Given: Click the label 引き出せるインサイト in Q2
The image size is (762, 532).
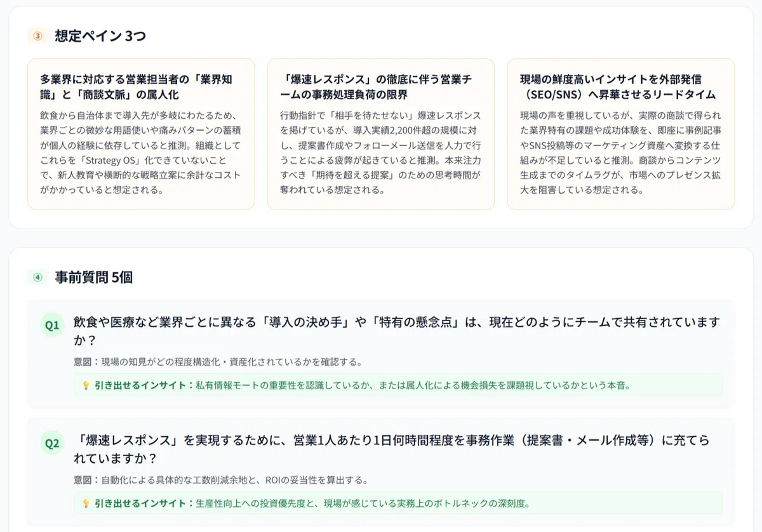Looking at the screenshot, I should 144,503.
